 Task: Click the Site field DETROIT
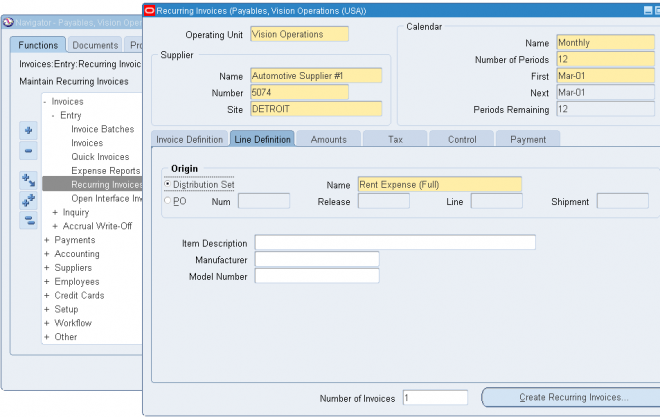316,109
